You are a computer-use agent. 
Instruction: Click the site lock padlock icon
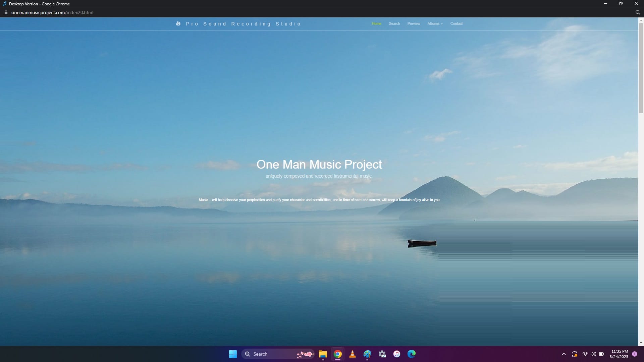click(x=6, y=12)
